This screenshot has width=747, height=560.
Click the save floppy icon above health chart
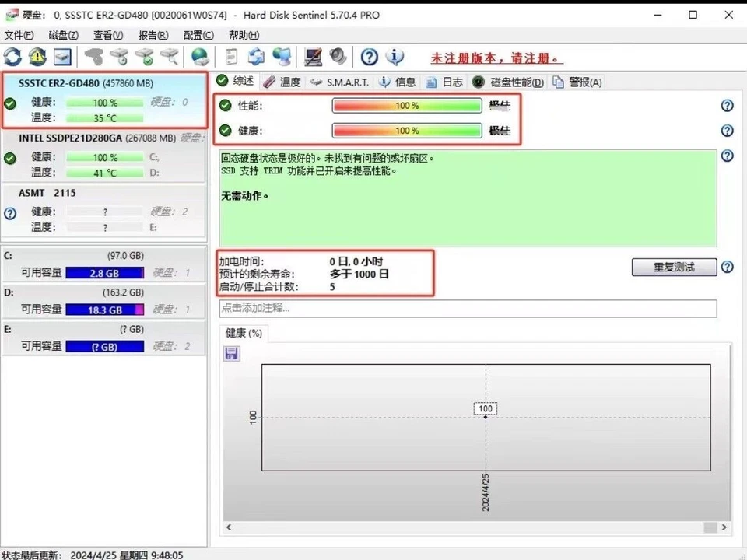tap(232, 353)
